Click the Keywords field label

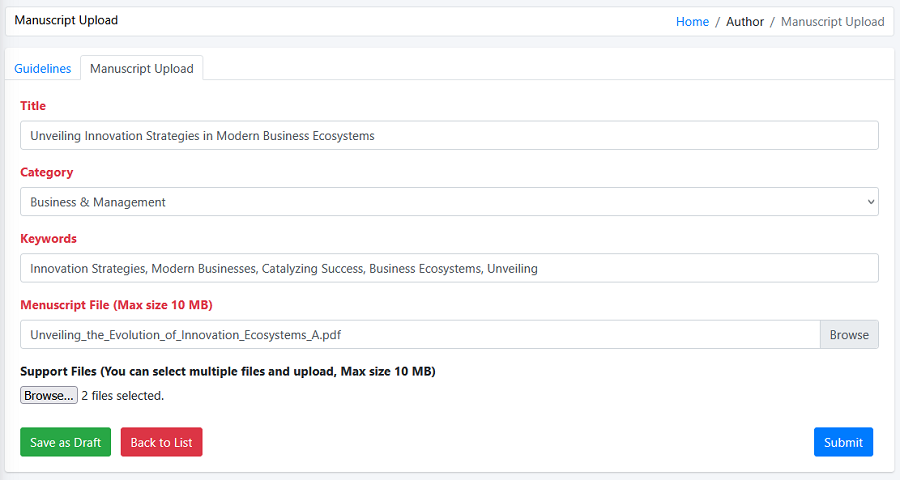point(49,239)
